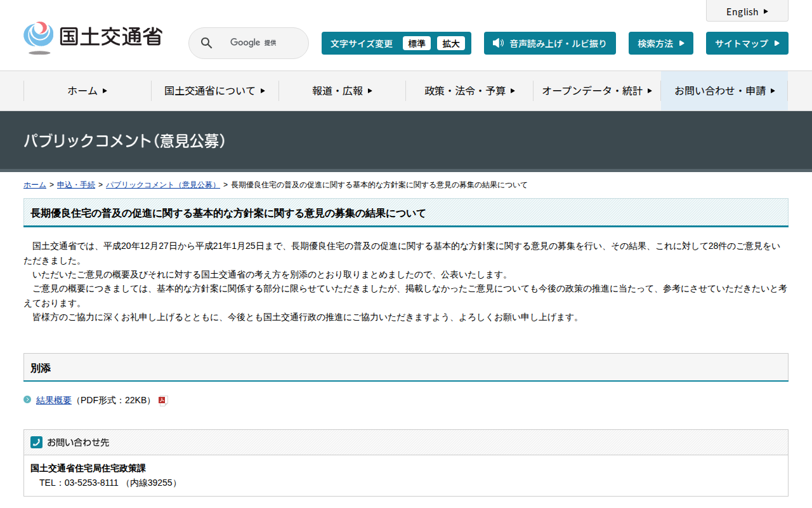
Task: Expand the 報道・広報 menu
Action: pyautogui.click(x=342, y=91)
